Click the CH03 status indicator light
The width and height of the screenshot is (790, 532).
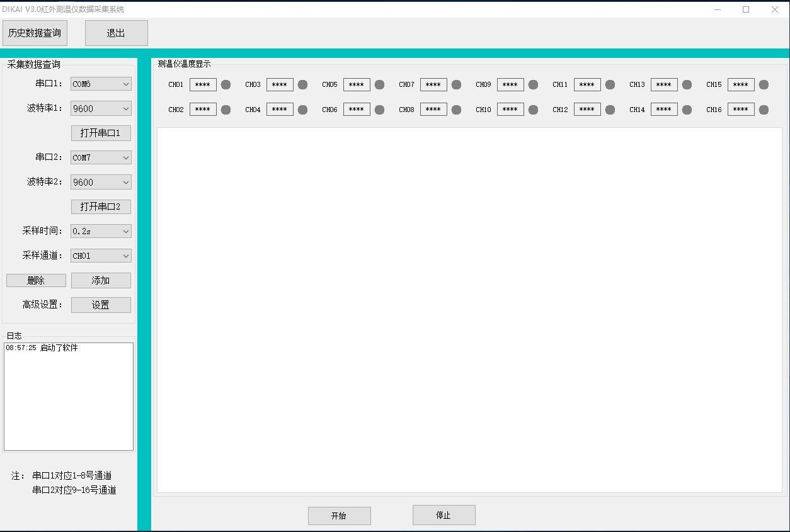pyautogui.click(x=302, y=84)
